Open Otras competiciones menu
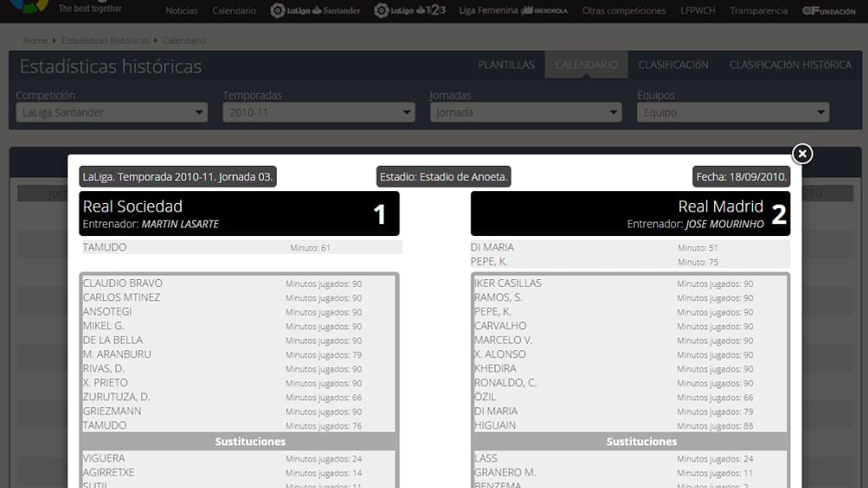This screenshot has height=488, width=868. (x=624, y=10)
